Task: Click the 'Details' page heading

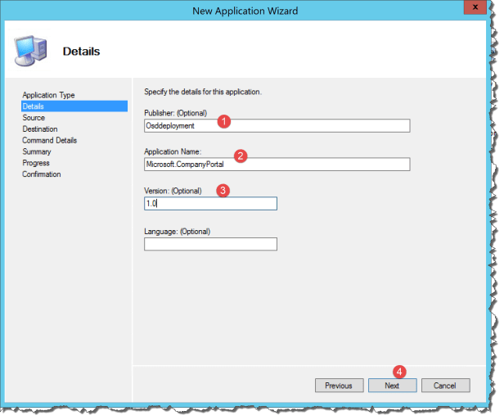Action: pyautogui.click(x=81, y=52)
